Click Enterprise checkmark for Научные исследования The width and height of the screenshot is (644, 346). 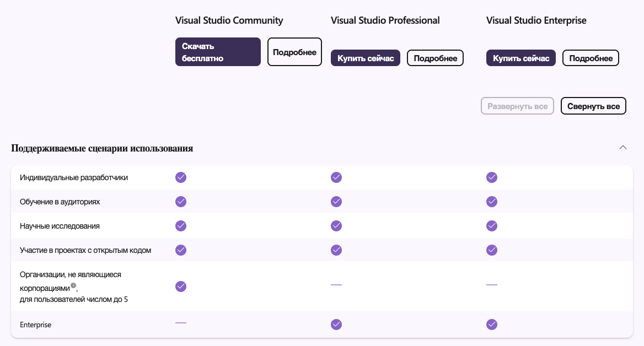(492, 226)
